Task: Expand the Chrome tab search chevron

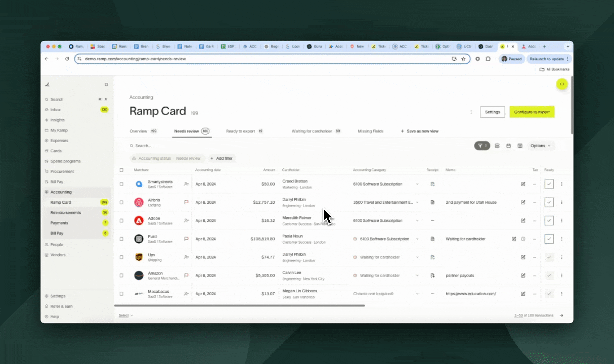Action: tap(567, 46)
